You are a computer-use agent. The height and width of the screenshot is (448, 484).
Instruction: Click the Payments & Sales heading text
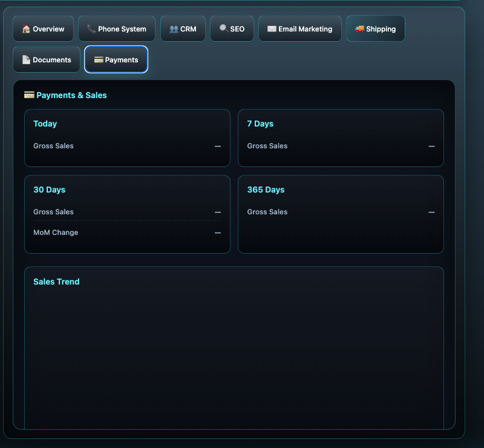[71, 95]
